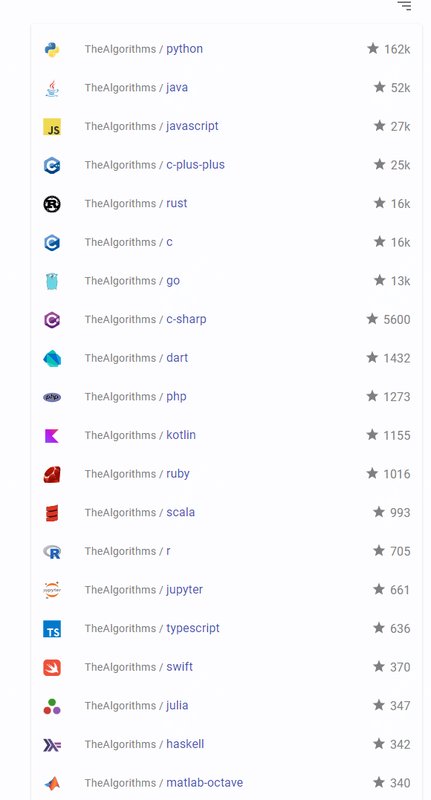Click the Go gopher icon
The width and height of the screenshot is (431, 800).
pyautogui.click(x=52, y=281)
